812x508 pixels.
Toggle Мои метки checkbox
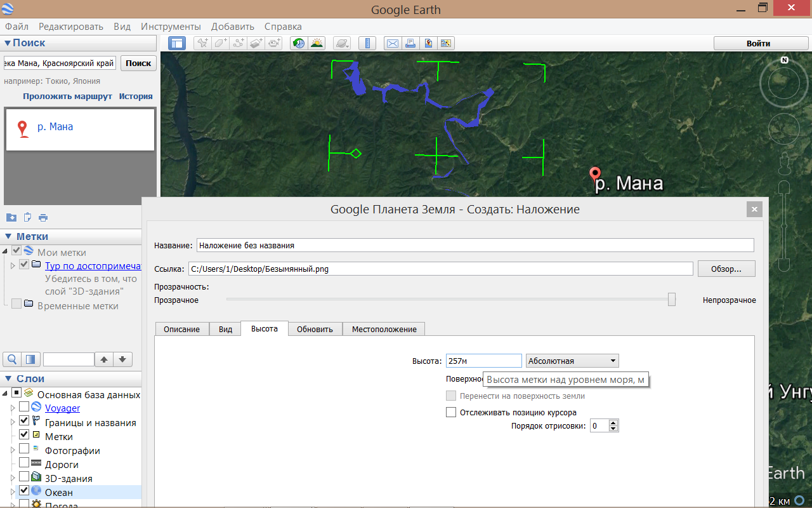[x=16, y=251]
